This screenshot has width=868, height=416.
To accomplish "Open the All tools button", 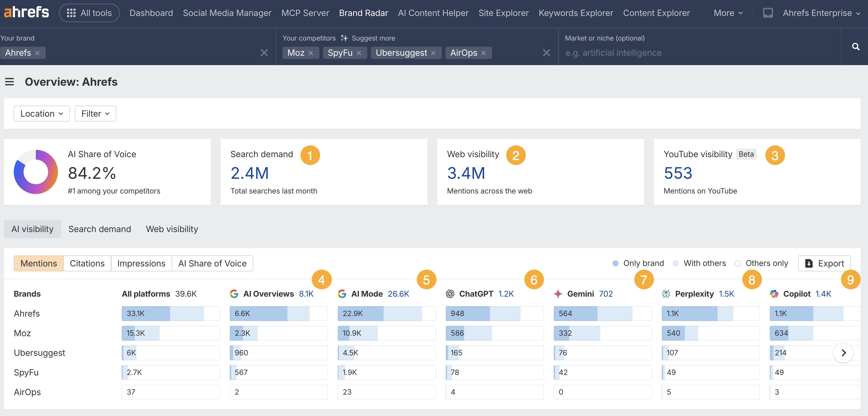I will click(89, 13).
